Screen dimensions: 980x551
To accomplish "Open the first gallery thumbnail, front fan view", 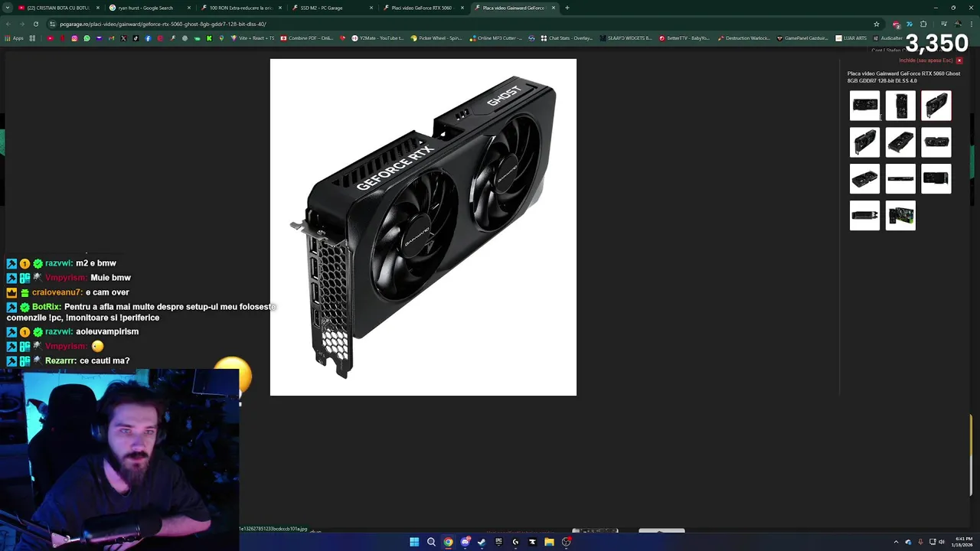I will pos(864,106).
